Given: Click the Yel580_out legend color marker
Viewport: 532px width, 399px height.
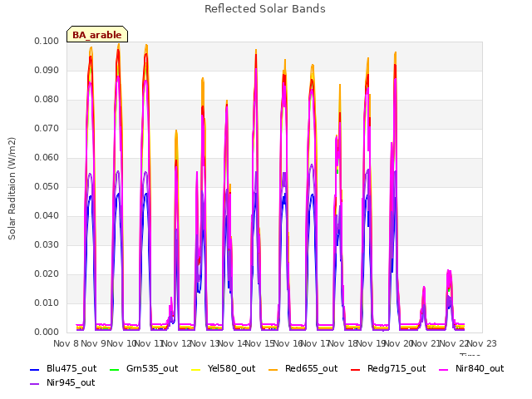Looking at the screenshot, I should [196, 369].
